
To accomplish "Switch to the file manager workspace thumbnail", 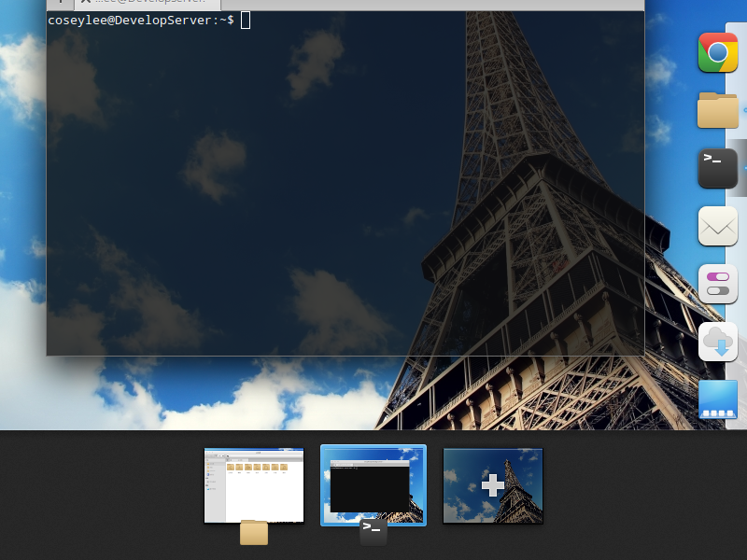I will (x=254, y=484).
